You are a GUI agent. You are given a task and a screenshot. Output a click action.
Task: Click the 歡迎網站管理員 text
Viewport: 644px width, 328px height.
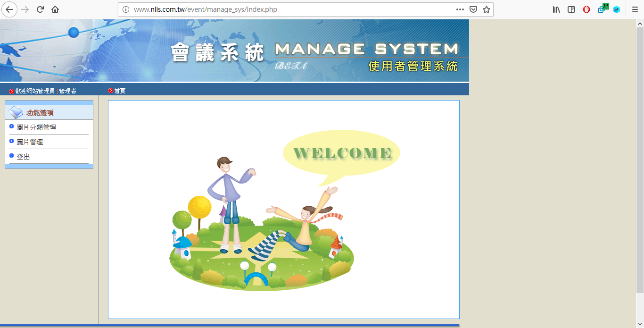(35, 91)
